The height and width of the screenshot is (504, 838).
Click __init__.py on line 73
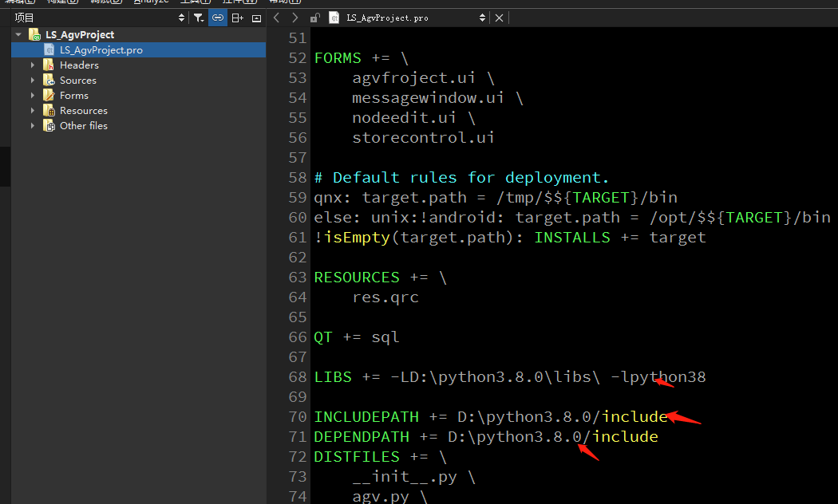coord(405,477)
